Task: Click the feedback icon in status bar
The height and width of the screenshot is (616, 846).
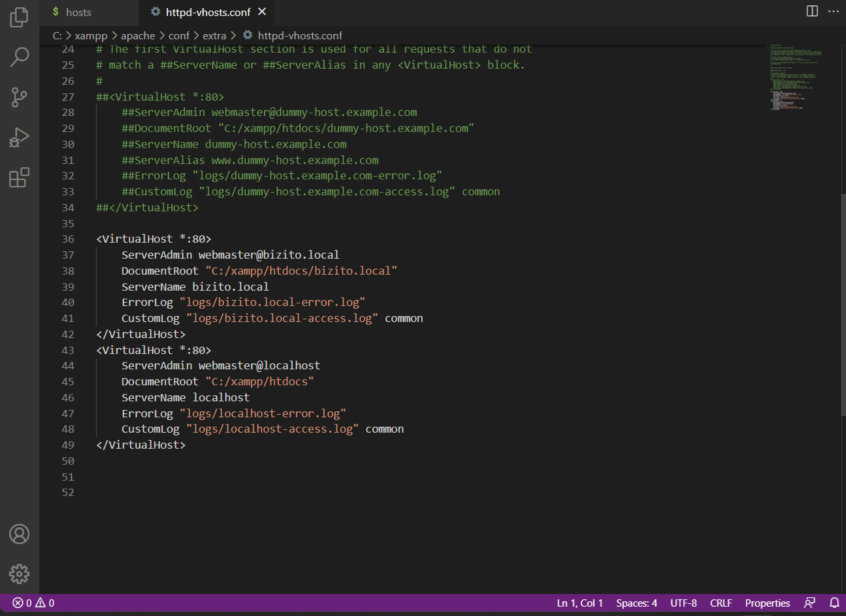Action: click(x=810, y=603)
